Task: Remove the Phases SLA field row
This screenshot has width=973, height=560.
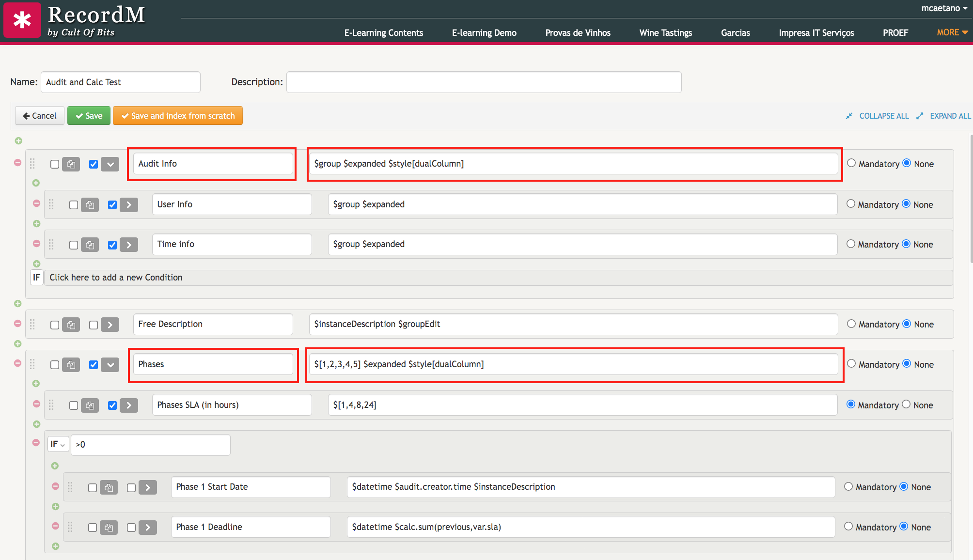Action: pos(36,404)
